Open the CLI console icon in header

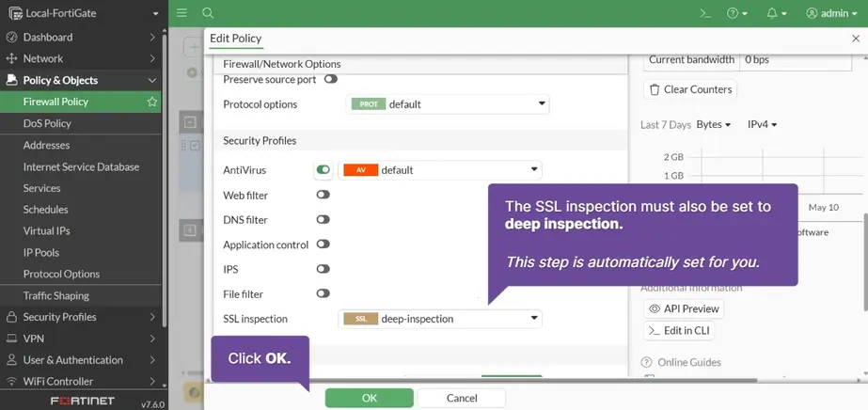click(705, 13)
